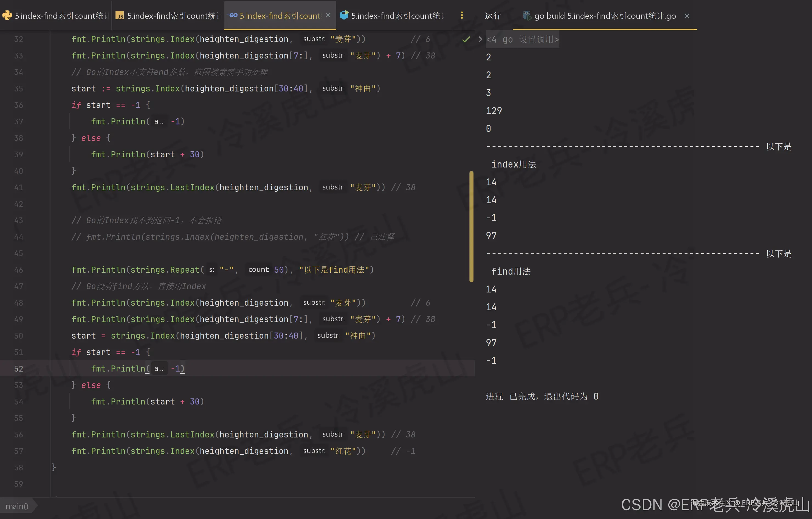Unfold the '<4 go 设置调用>' collapsed text
The width and height of the screenshot is (812, 519).
[522, 40]
